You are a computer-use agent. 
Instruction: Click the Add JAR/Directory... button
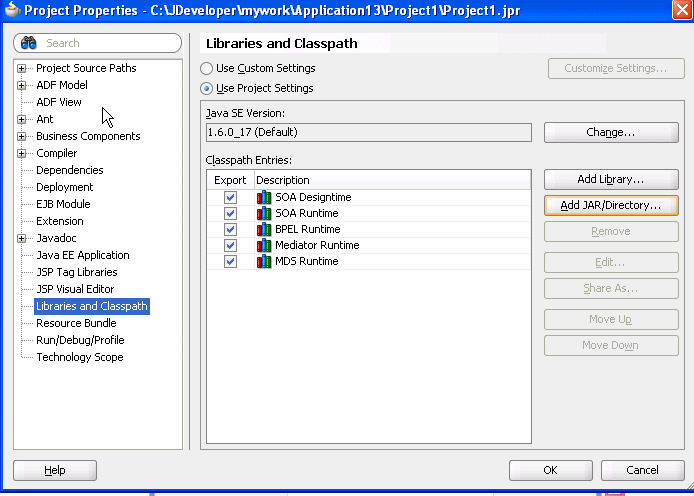coord(611,205)
